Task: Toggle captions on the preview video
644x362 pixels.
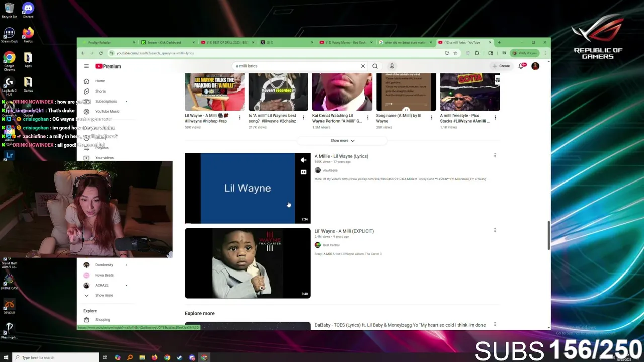Action: pos(303,172)
